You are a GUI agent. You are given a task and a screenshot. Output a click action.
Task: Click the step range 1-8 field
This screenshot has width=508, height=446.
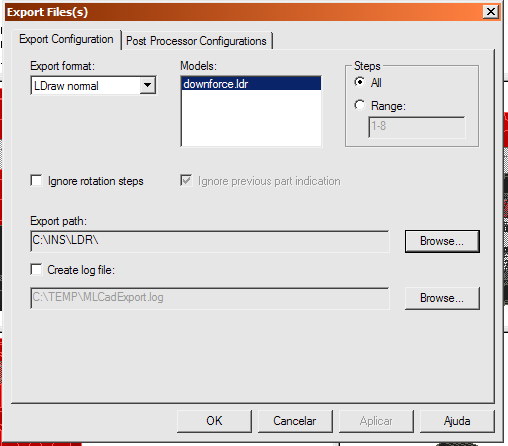(417, 127)
